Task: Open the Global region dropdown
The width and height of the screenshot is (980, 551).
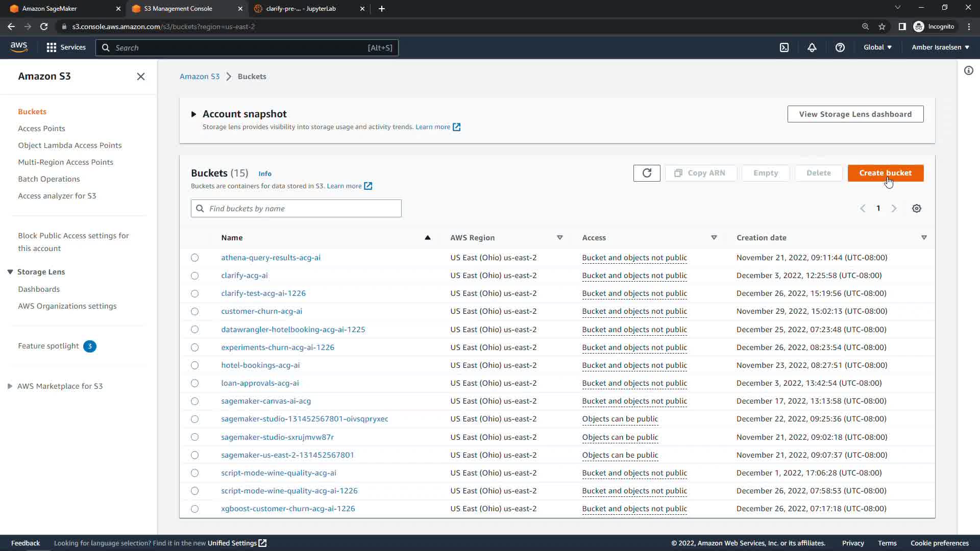Action: pyautogui.click(x=877, y=47)
